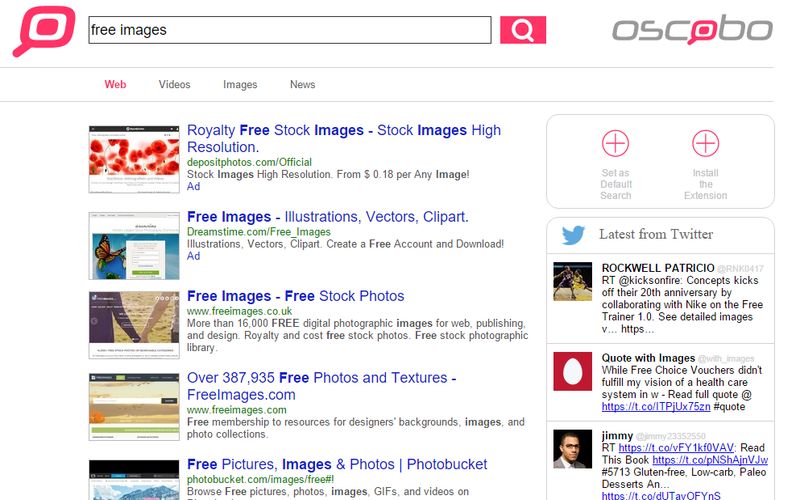Image resolution: width=800 pixels, height=500 pixels.
Task: Click the Oscobo wordmark logo
Action: [x=692, y=30]
